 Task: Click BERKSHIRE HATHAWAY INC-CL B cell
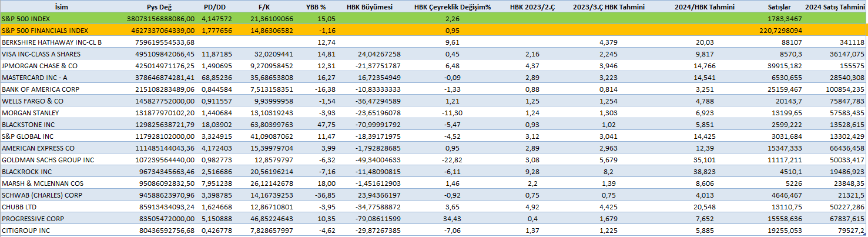coord(52,42)
